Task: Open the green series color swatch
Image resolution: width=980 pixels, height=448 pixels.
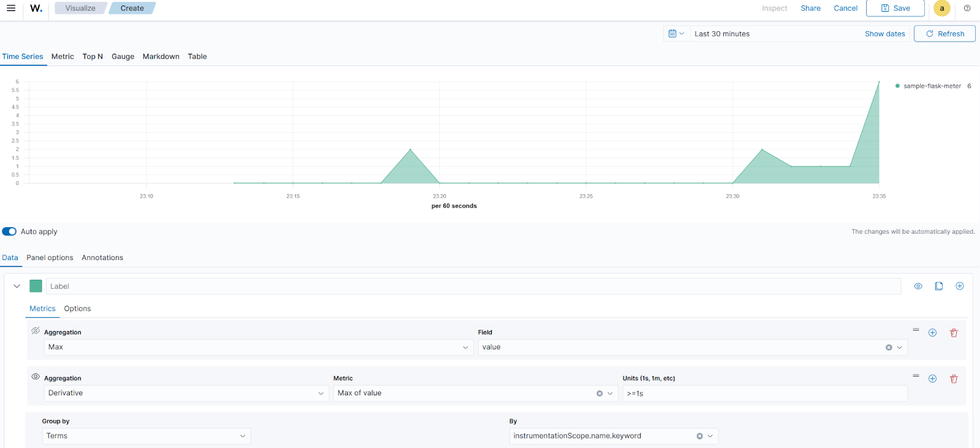Action: tap(36, 286)
